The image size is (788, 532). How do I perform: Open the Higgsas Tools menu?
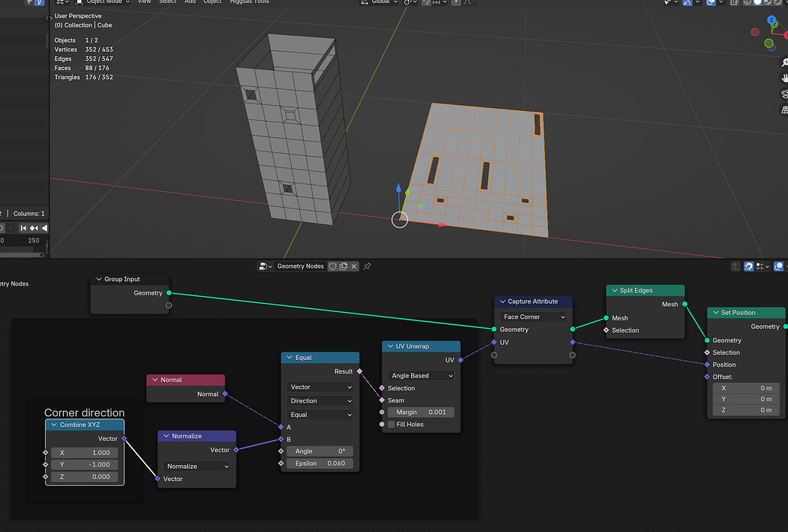[x=249, y=2]
